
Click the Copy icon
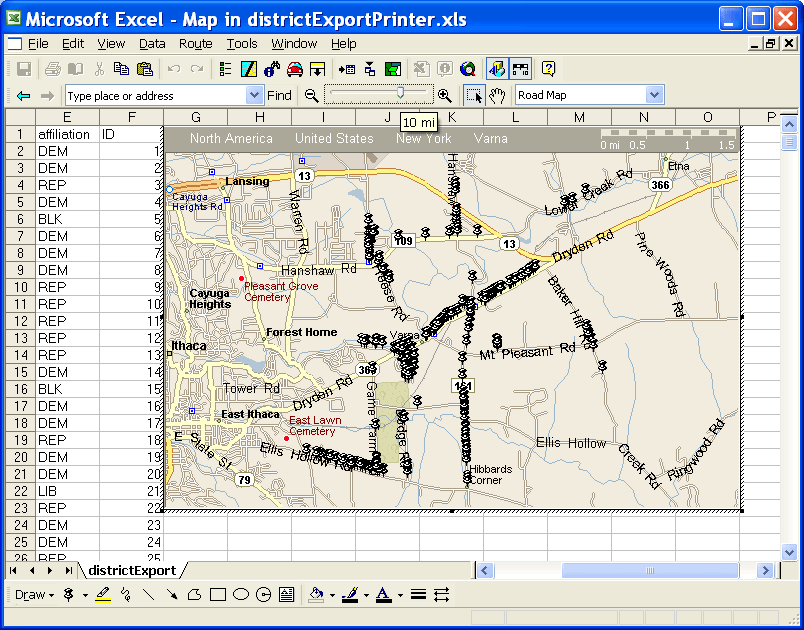[122, 69]
